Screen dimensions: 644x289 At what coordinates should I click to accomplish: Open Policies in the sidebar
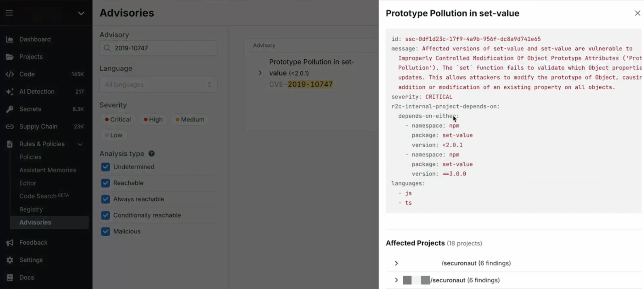pyautogui.click(x=31, y=157)
